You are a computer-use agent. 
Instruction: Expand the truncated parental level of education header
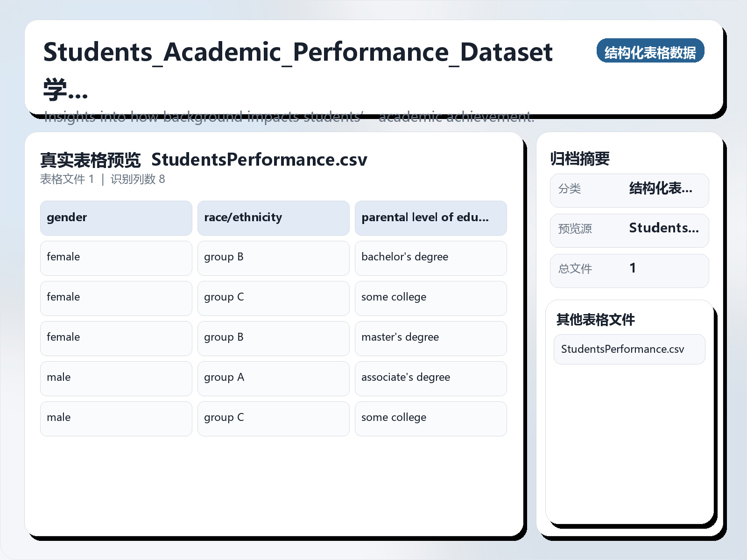(430, 217)
